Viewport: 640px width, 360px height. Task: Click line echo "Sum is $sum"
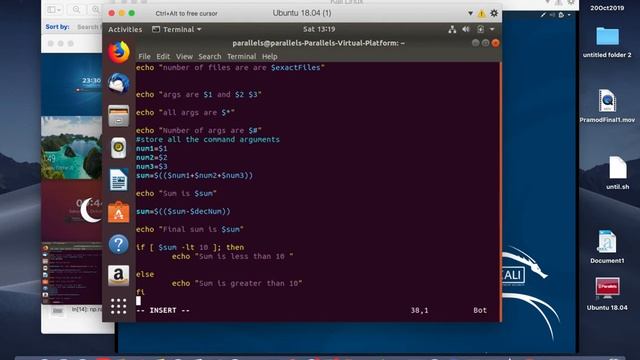[x=176, y=193]
